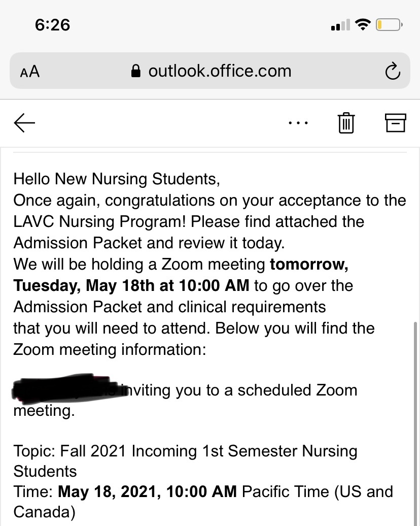Tap the cellular signal bars icon
420x526 pixels.
point(340,25)
